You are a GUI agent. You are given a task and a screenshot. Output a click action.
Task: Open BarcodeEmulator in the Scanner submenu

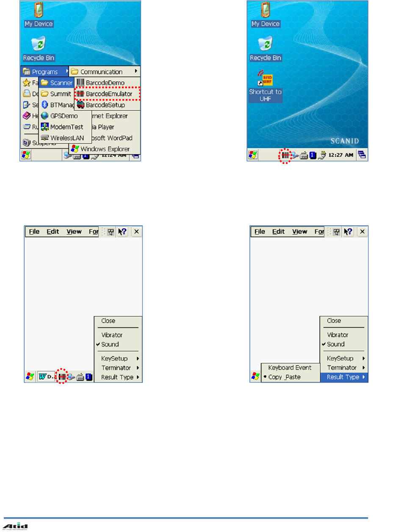[108, 94]
